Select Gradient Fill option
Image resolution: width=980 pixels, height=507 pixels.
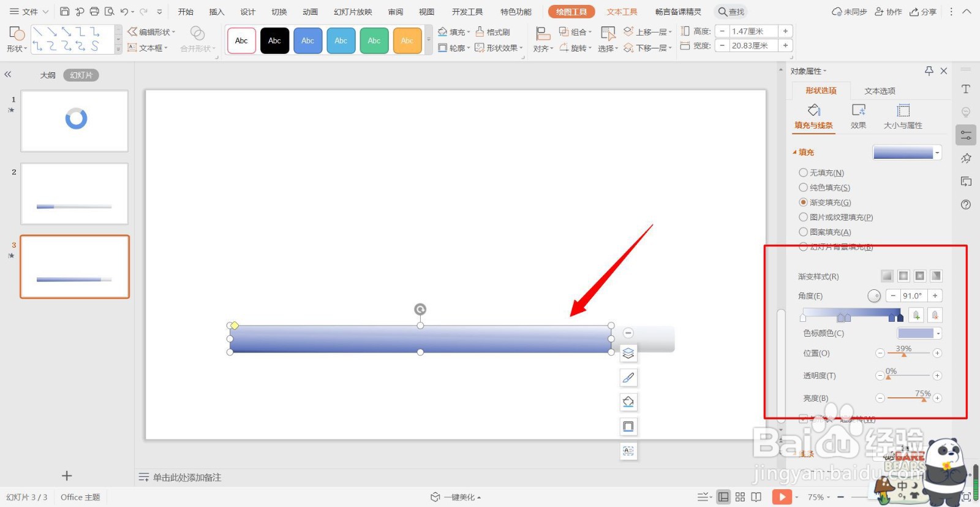click(x=825, y=202)
